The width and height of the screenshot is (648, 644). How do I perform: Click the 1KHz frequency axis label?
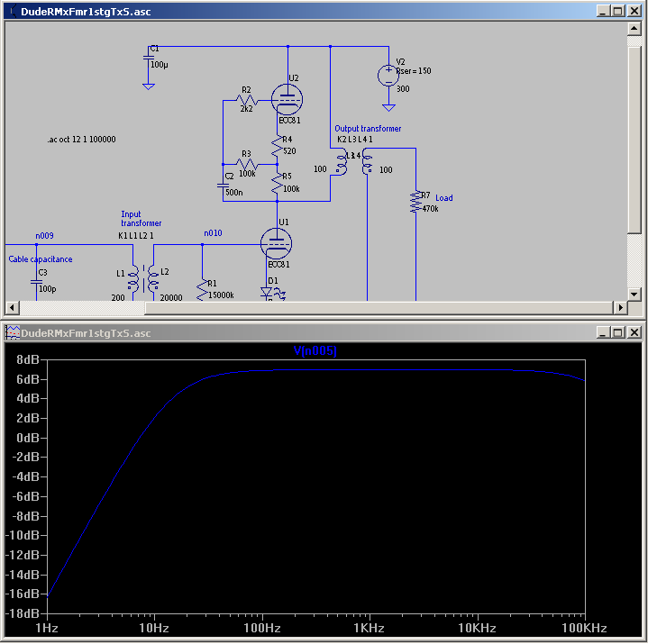(369, 628)
